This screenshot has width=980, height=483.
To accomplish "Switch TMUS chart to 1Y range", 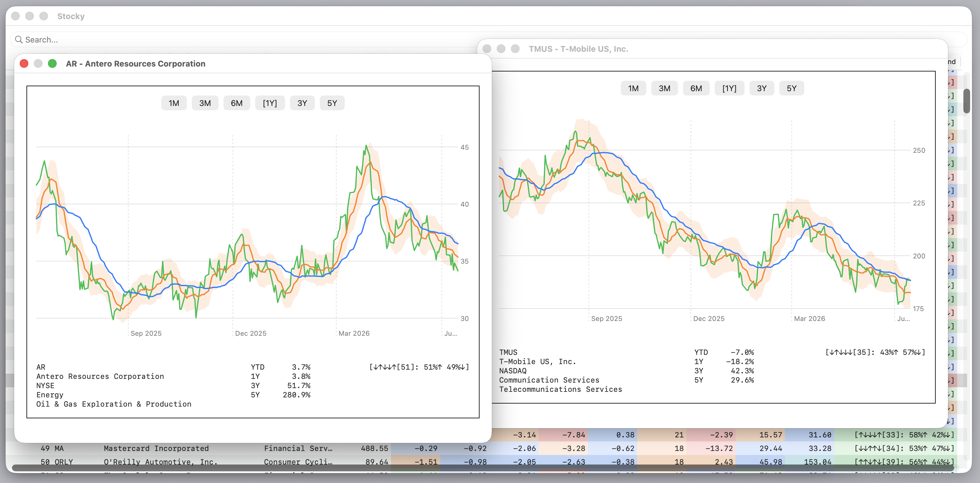I will (729, 88).
